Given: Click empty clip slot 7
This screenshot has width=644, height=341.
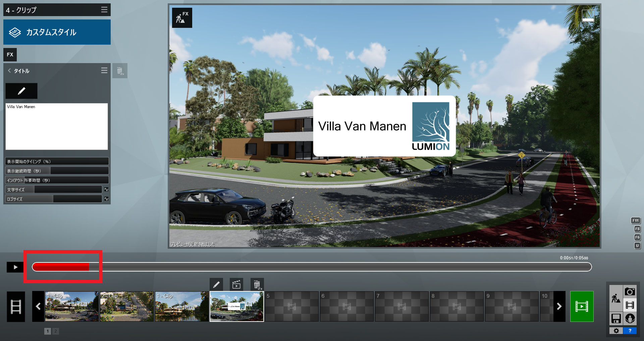Looking at the screenshot, I should [x=402, y=306].
